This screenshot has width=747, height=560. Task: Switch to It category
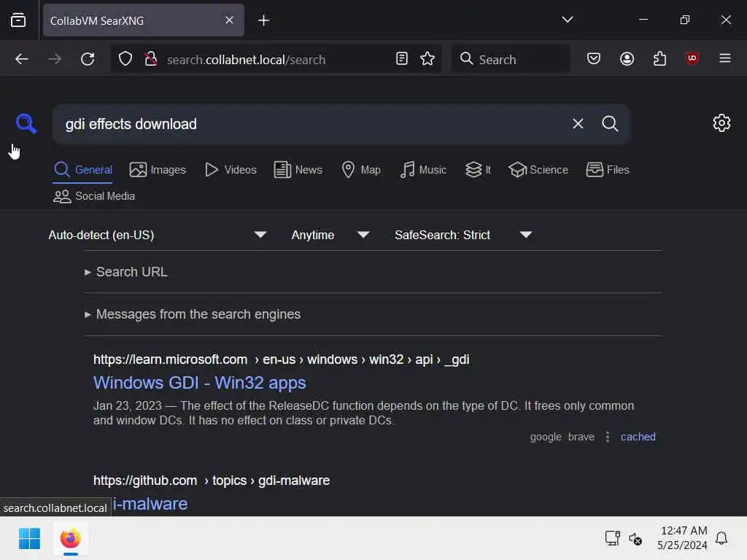point(478,170)
